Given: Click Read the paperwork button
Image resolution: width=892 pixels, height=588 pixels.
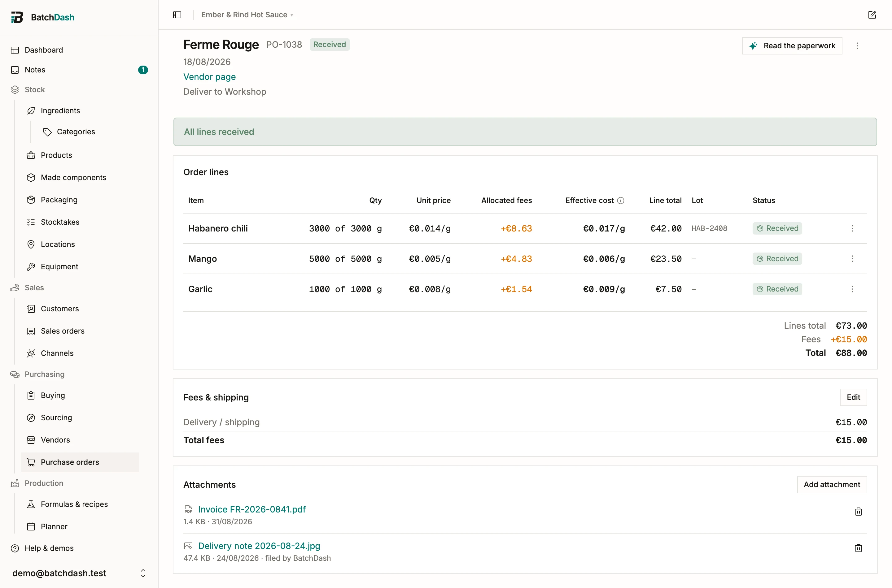Looking at the screenshot, I should (x=792, y=46).
